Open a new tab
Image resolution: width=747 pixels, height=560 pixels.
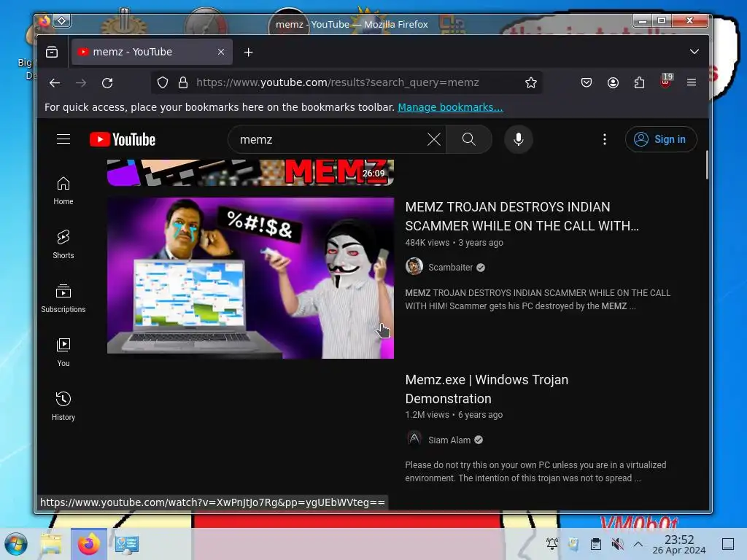coord(248,52)
